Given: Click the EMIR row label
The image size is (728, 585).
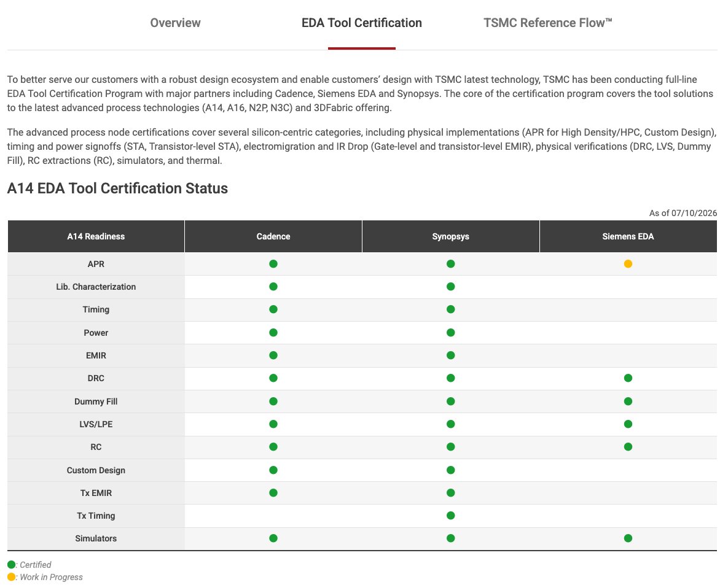Looking at the screenshot, I should tap(96, 355).
